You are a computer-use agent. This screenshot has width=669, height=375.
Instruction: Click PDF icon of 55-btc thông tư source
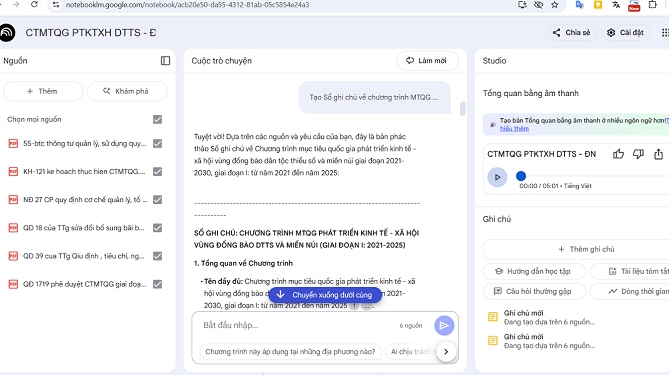pyautogui.click(x=13, y=143)
